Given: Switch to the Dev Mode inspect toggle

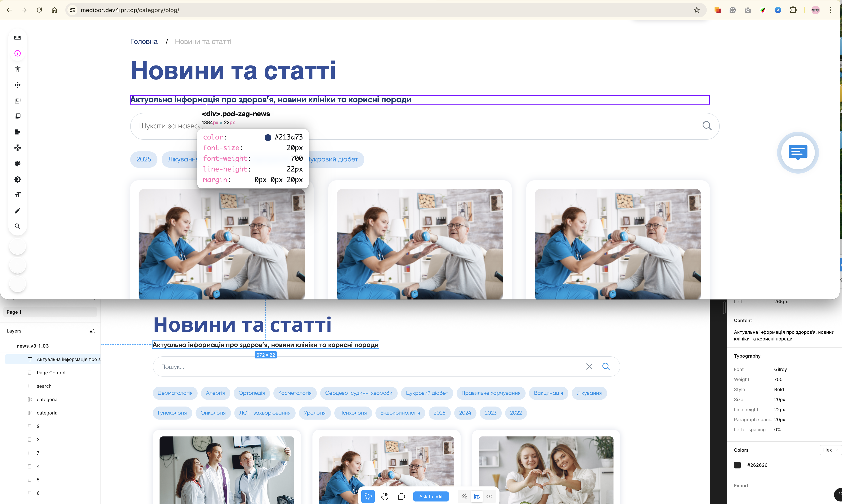Looking at the screenshot, I should (477, 496).
